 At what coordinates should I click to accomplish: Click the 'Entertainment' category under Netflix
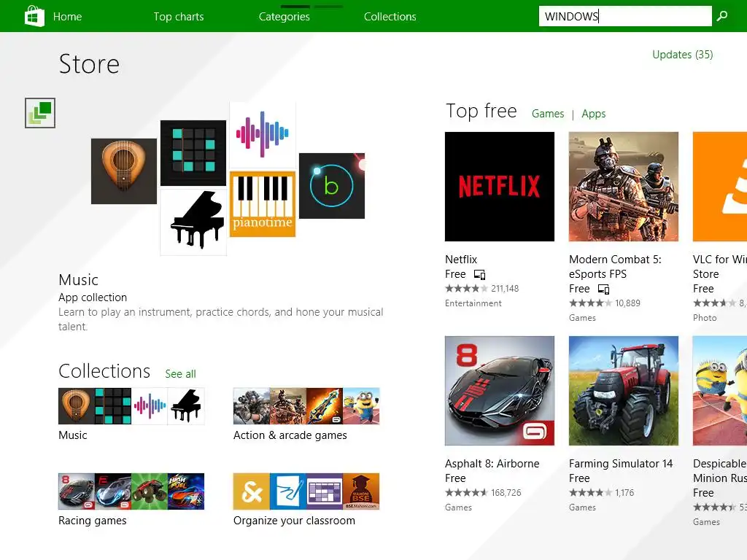473,303
